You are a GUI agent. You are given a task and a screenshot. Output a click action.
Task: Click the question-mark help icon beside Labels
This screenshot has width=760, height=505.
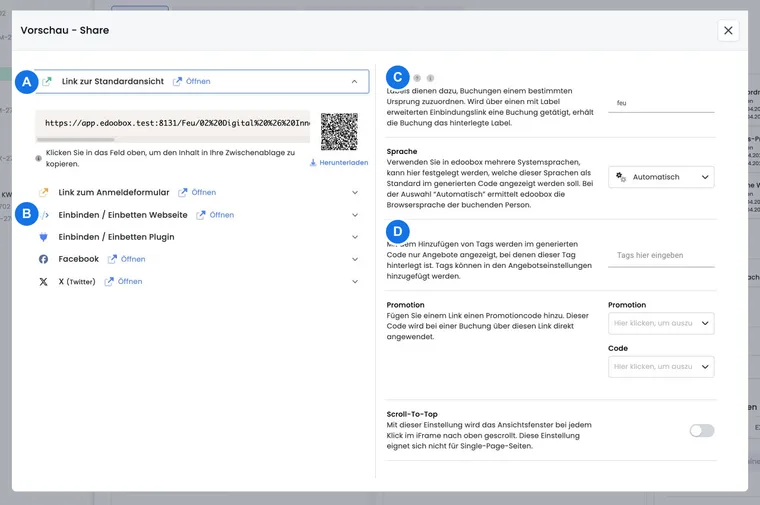417,78
